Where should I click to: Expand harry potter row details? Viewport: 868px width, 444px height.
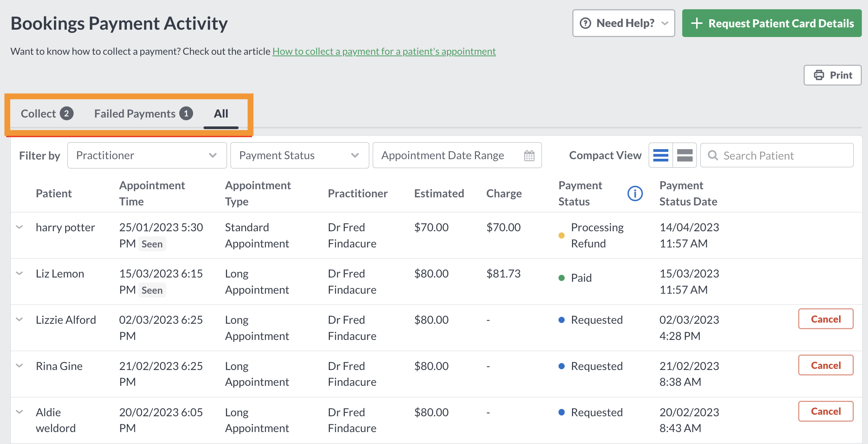pyautogui.click(x=19, y=227)
